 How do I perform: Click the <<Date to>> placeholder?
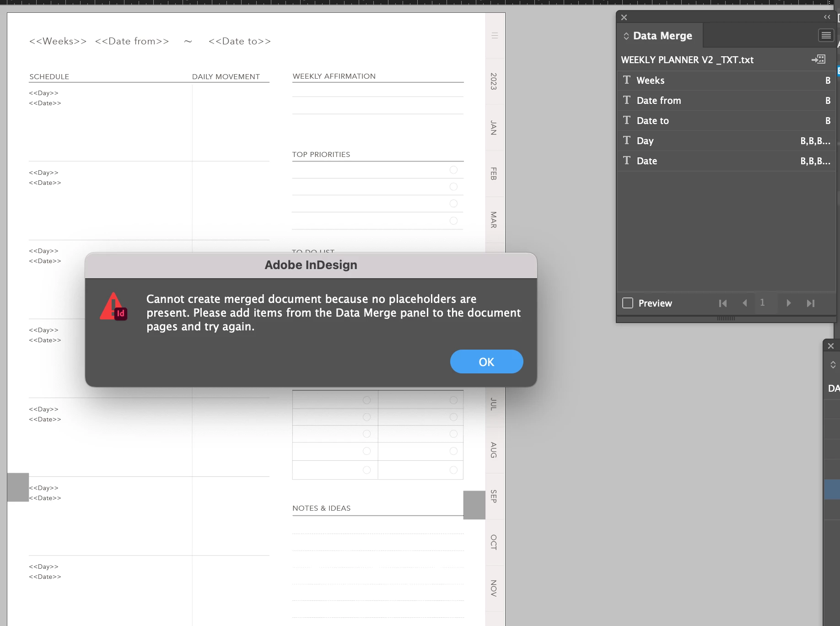pos(239,41)
